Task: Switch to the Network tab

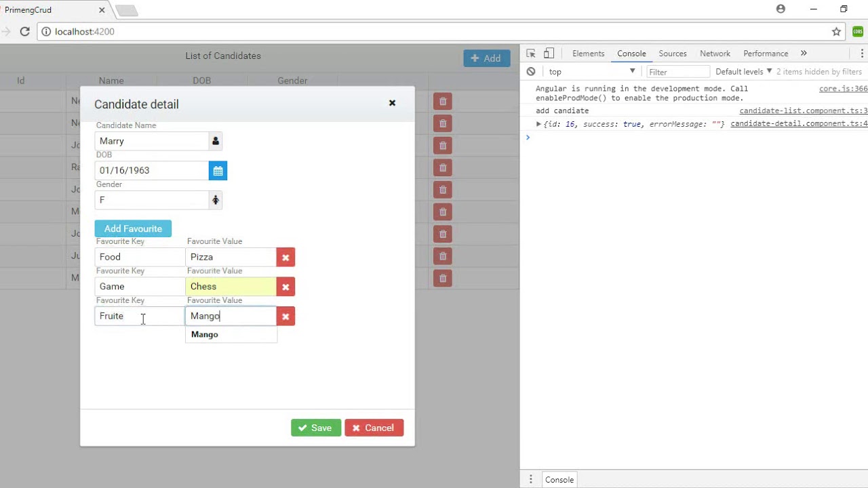Action: [715, 54]
